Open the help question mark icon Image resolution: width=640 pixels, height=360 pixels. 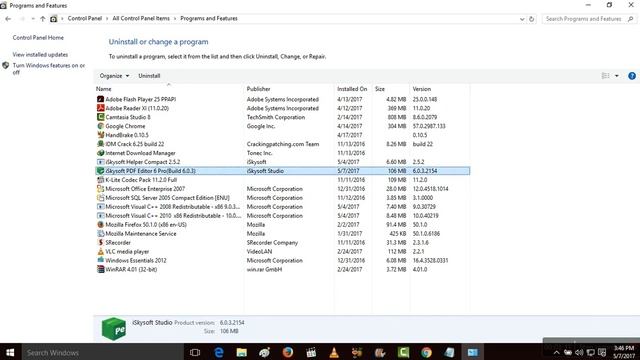(x=632, y=76)
